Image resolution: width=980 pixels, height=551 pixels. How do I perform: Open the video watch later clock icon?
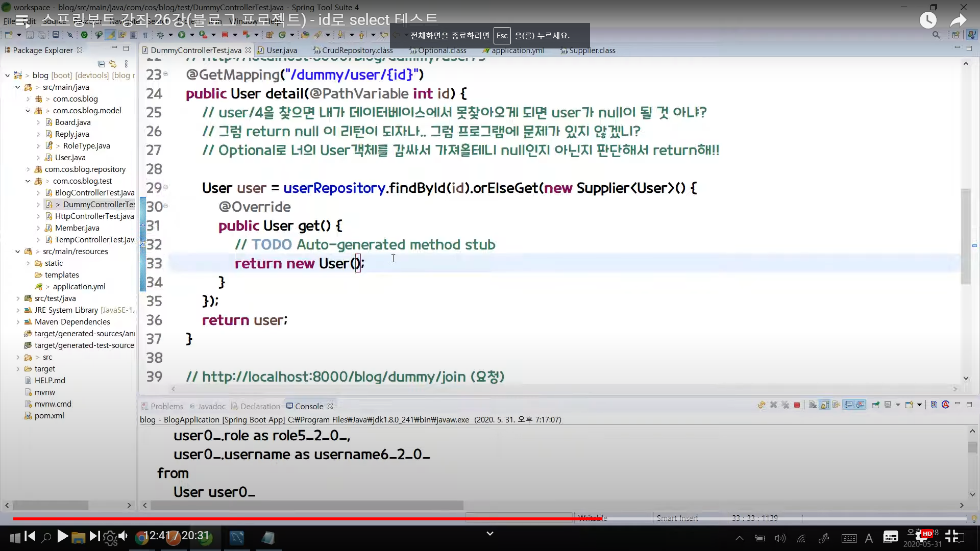[928, 20]
